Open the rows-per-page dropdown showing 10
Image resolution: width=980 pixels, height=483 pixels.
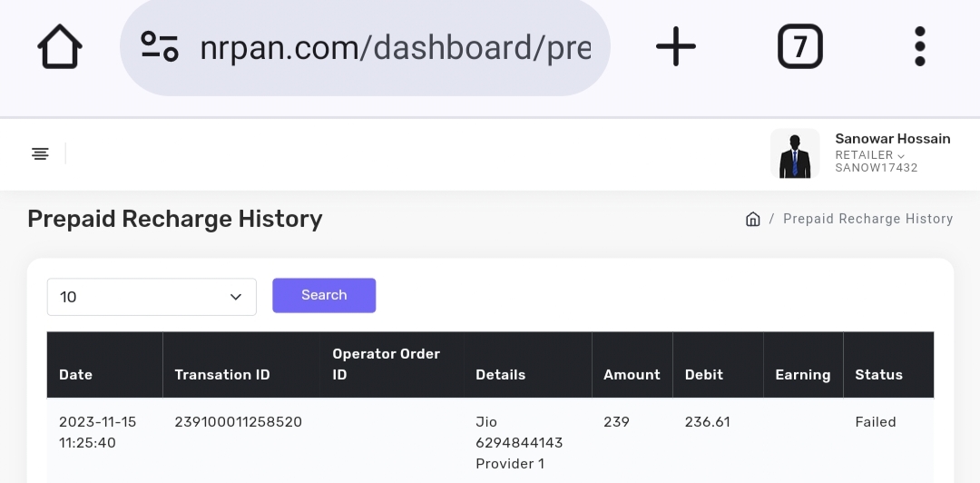[152, 297]
